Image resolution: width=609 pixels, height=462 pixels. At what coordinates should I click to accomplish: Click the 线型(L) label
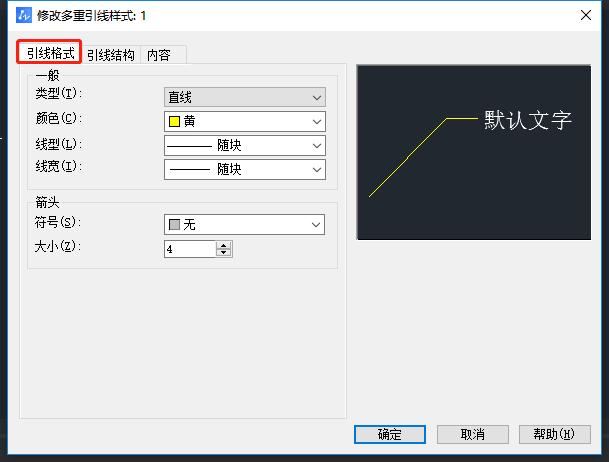click(59, 144)
